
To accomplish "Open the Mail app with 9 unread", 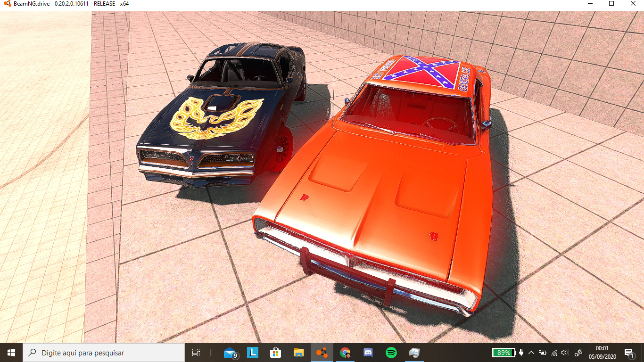I will [230, 352].
